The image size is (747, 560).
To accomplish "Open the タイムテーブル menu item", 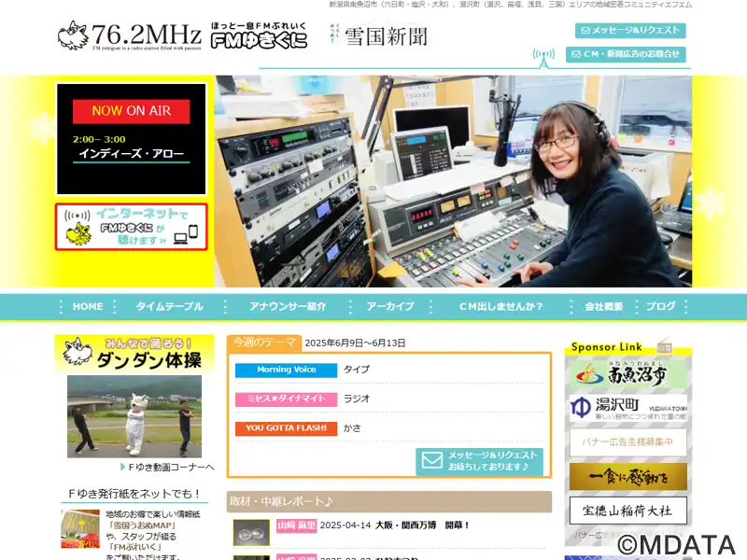I will tap(170, 307).
